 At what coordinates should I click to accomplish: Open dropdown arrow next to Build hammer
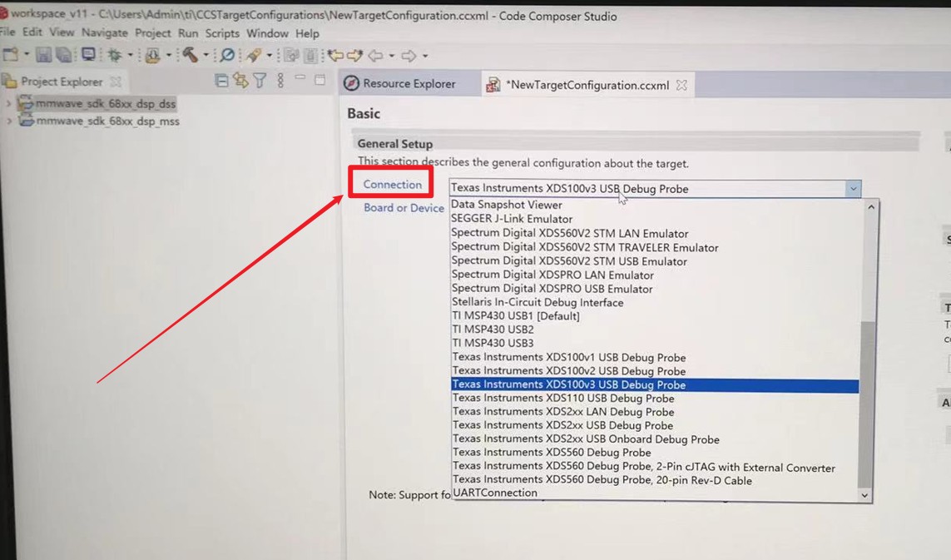pos(206,55)
